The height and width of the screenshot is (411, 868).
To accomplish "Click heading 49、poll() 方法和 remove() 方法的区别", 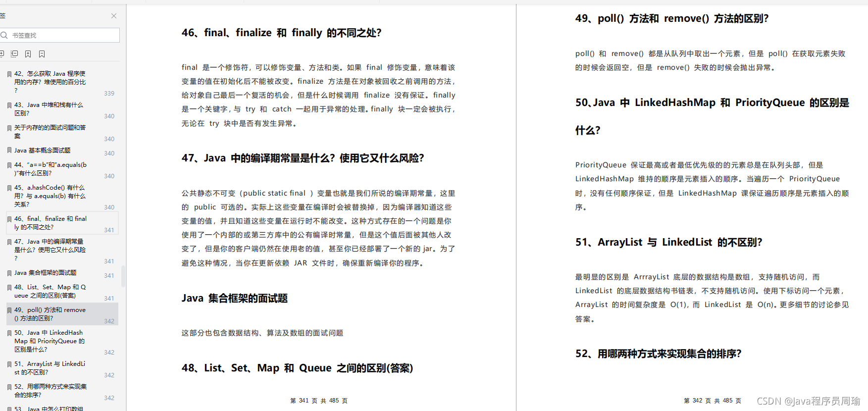I will point(671,18).
